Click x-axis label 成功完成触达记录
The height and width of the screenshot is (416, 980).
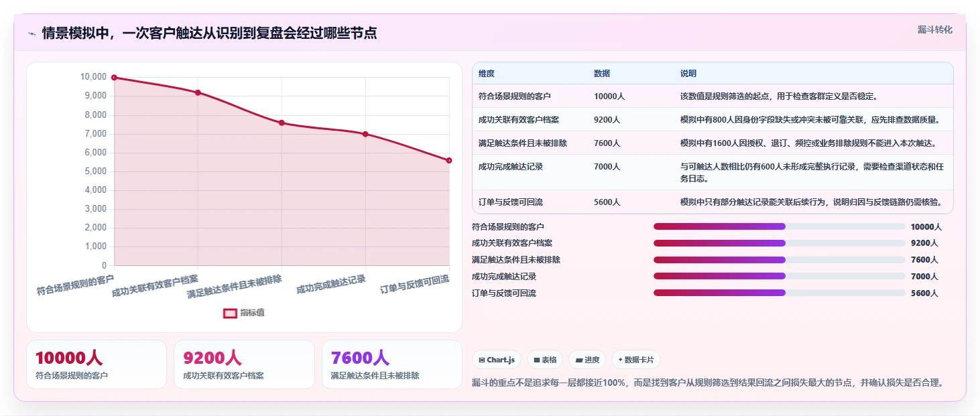pos(331,285)
